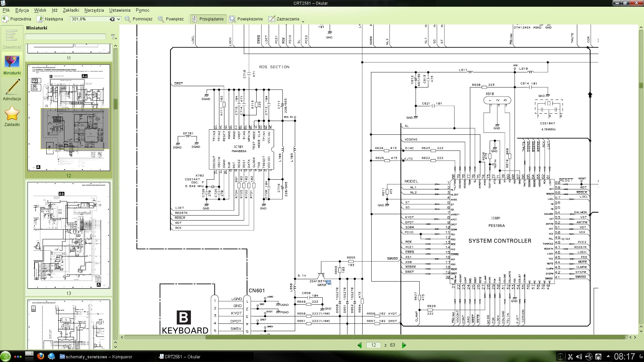Activate the Powiększenie zoom tool
The width and height of the screenshot is (644, 362).
[246, 19]
